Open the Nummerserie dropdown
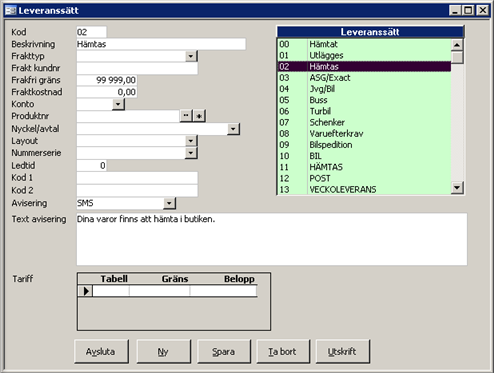Screen dimensions: 494x373 coord(191,153)
